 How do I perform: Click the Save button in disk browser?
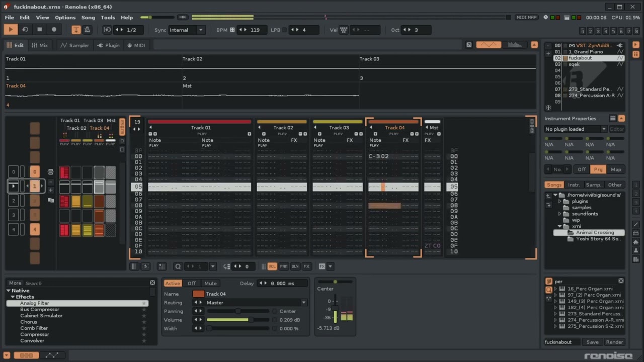click(x=592, y=342)
